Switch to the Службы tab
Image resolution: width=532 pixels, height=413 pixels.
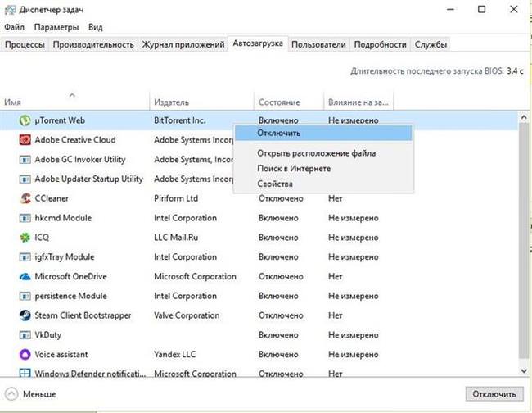click(x=431, y=44)
